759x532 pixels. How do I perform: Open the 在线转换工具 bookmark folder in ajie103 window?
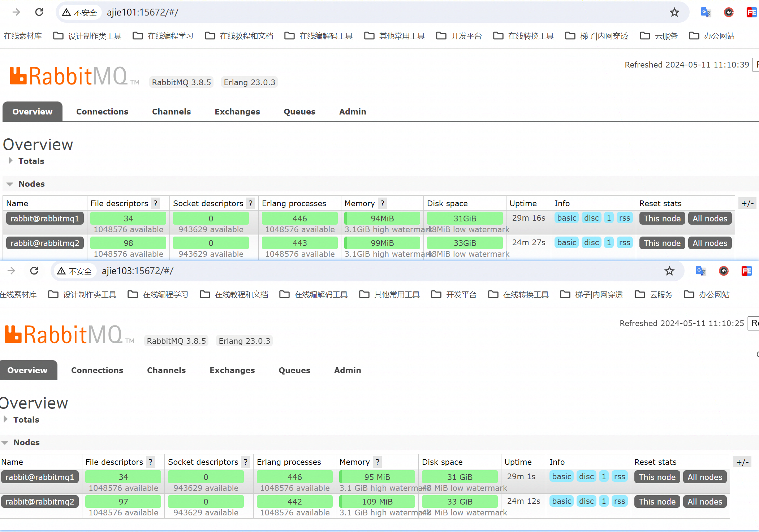tap(519, 294)
